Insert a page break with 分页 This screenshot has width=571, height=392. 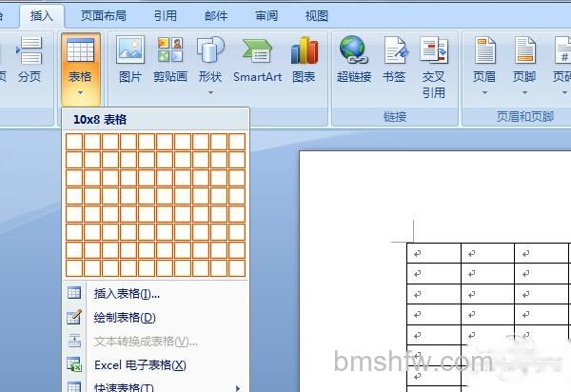[30, 60]
